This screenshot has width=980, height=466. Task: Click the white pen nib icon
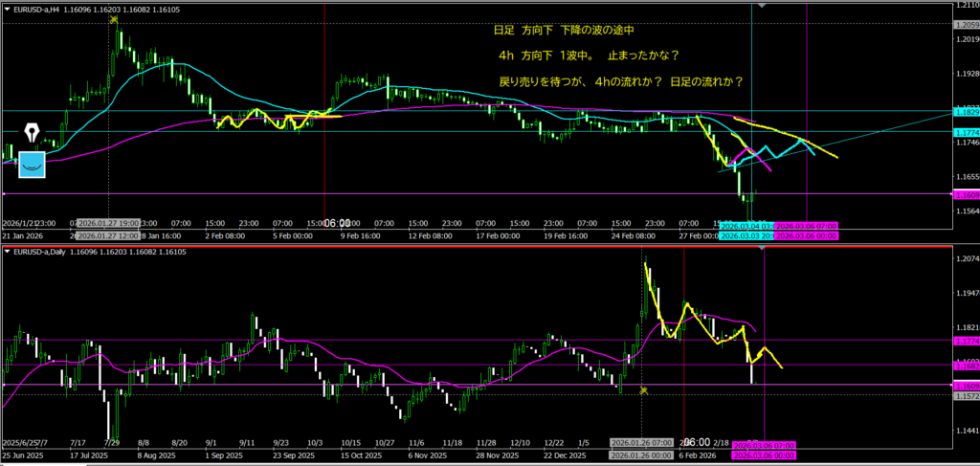pyautogui.click(x=33, y=132)
